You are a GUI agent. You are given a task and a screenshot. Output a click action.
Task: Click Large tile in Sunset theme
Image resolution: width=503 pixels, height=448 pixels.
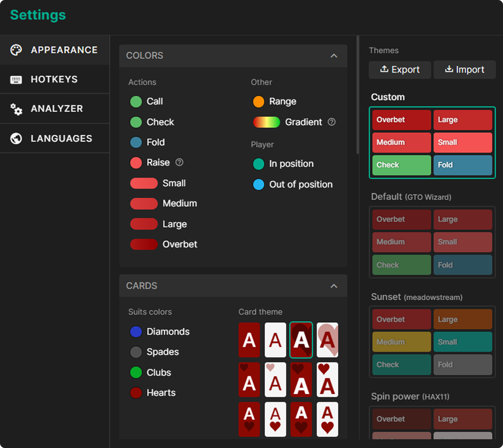pos(463,319)
